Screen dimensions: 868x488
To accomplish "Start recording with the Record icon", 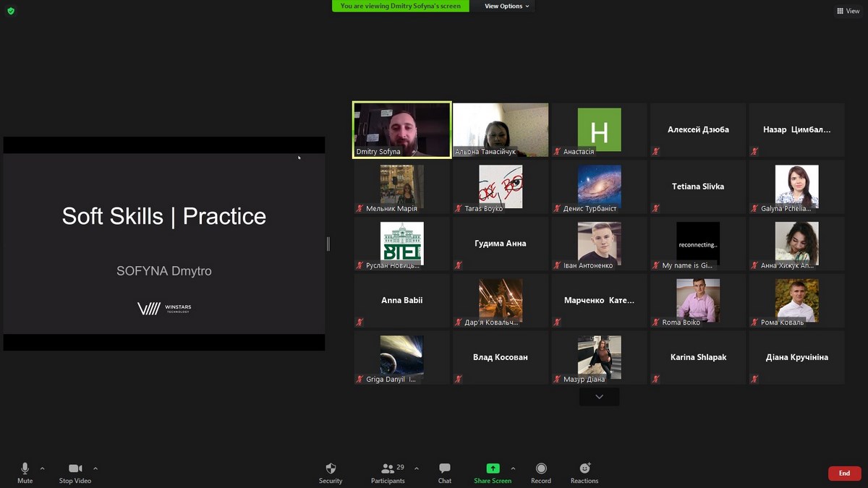I will pyautogui.click(x=541, y=468).
